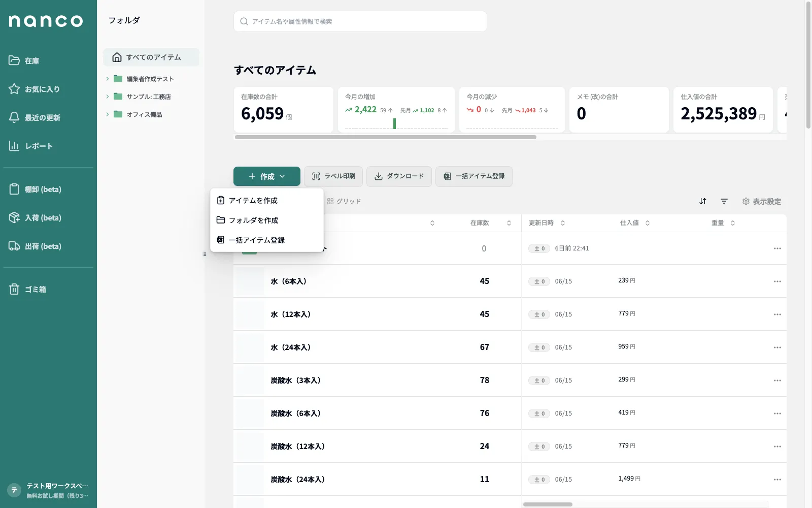Screen dimensions: 812x508
Task: Open row menu for the 6日前 22:41 row
Action: (x=777, y=248)
